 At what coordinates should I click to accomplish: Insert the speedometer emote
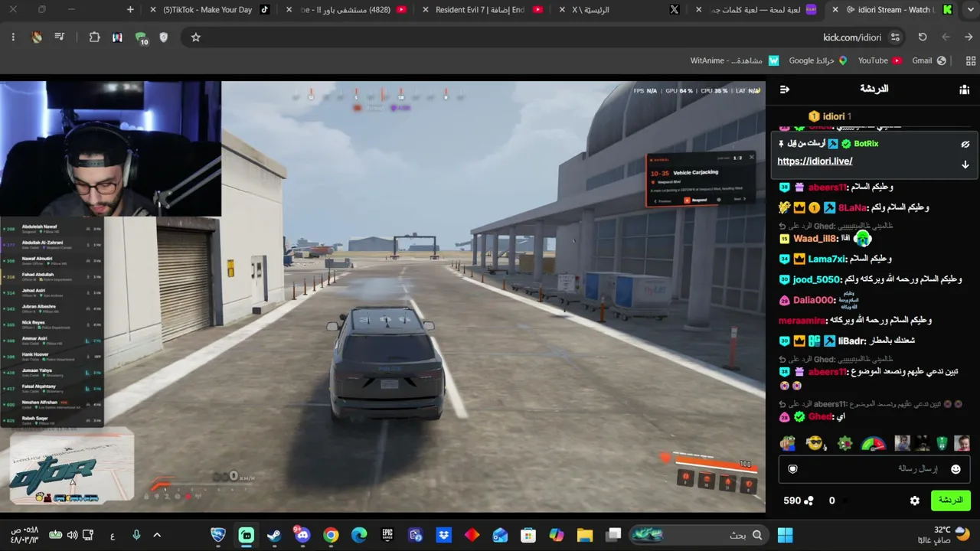pos(873,443)
